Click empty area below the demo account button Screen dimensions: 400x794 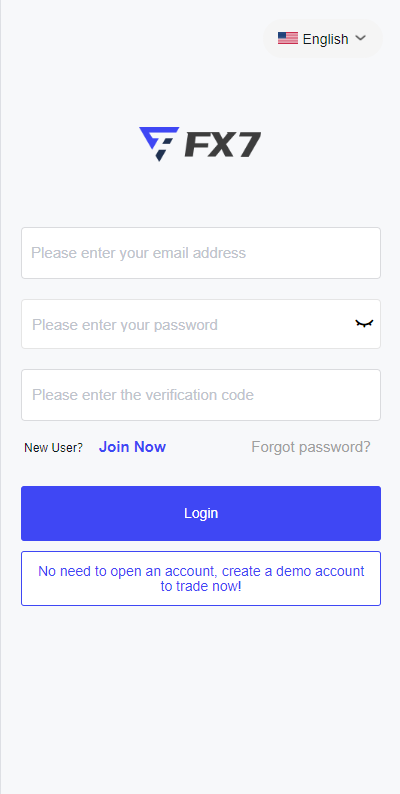point(201,699)
